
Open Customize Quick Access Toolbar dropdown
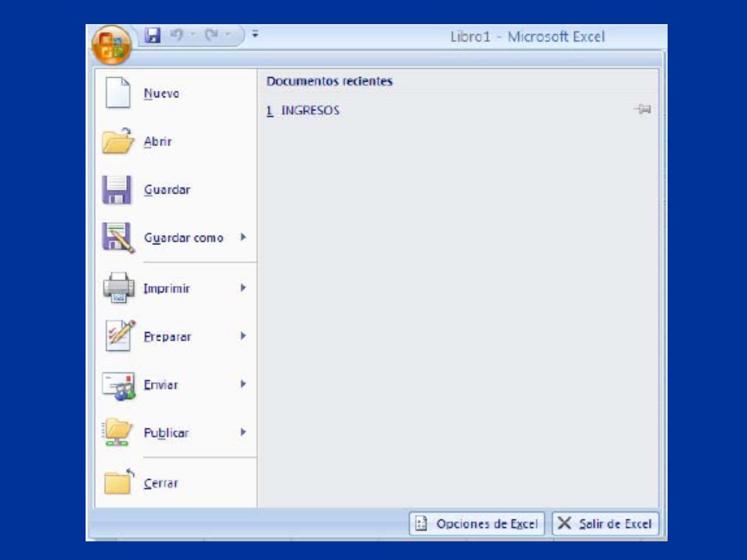coord(255,34)
